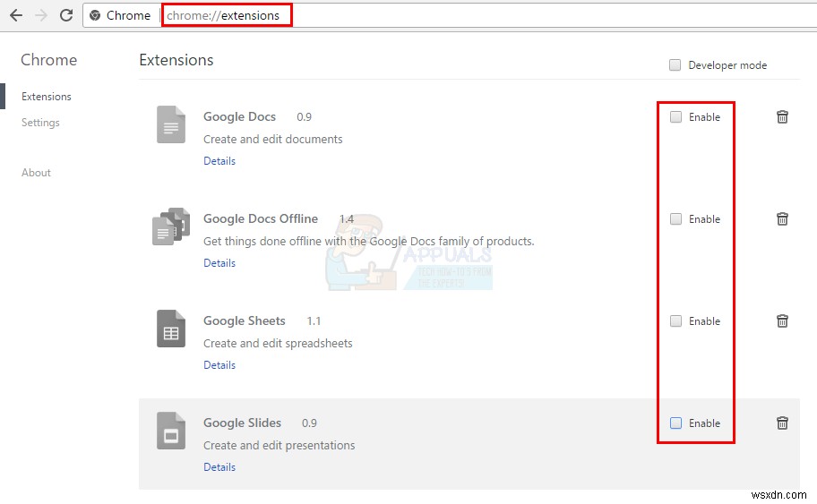Click the Google Docs Offline extension icon

[171, 226]
